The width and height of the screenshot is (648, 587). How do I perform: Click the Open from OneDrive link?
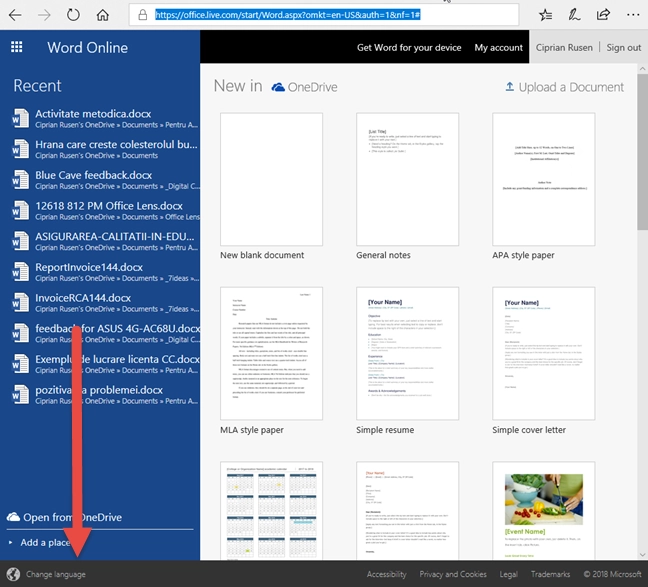click(x=72, y=517)
